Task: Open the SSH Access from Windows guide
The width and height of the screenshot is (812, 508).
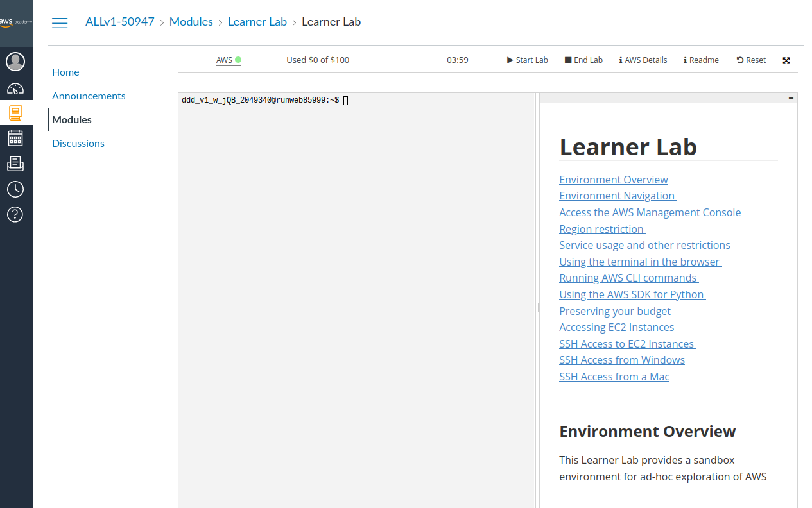Action: pos(621,360)
